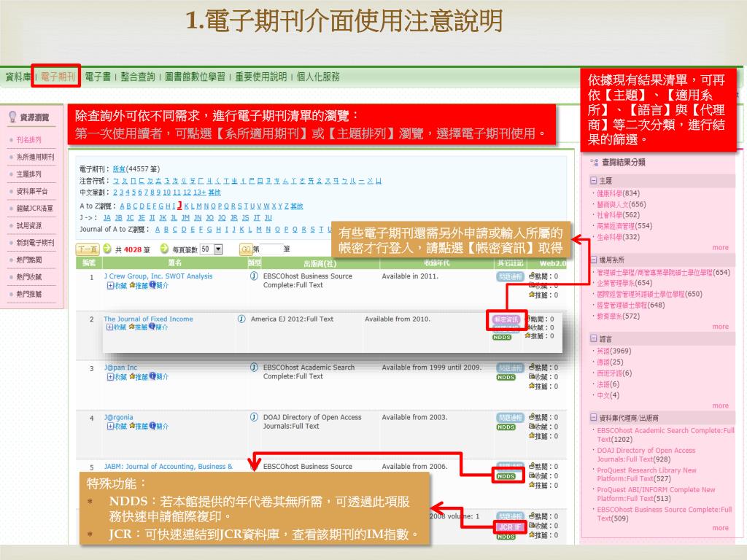Image resolution: width=747 pixels, height=560 pixels.
Task: Click the 推薦 star under J Crew Group
Action: (132, 286)
